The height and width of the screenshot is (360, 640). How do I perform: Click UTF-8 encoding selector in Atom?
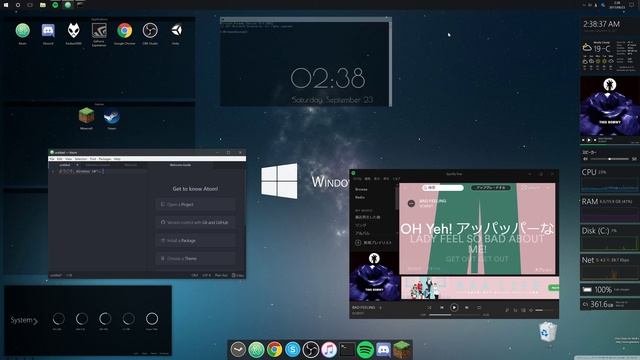[x=207, y=275]
